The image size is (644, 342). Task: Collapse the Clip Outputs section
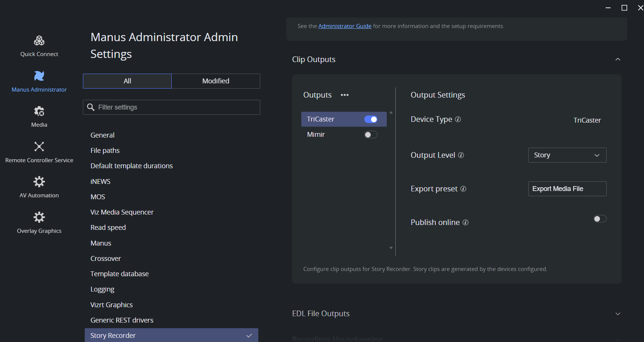click(x=618, y=59)
